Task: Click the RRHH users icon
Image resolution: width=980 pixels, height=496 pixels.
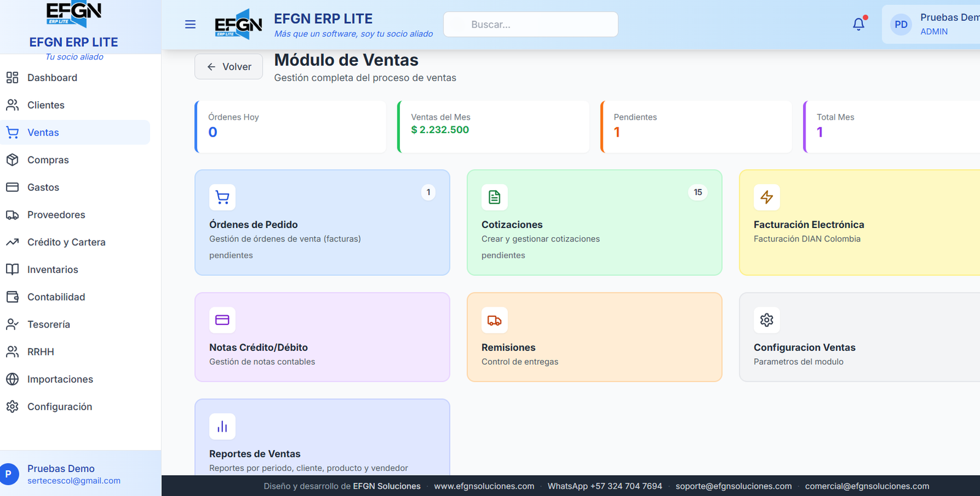Action: (x=12, y=352)
